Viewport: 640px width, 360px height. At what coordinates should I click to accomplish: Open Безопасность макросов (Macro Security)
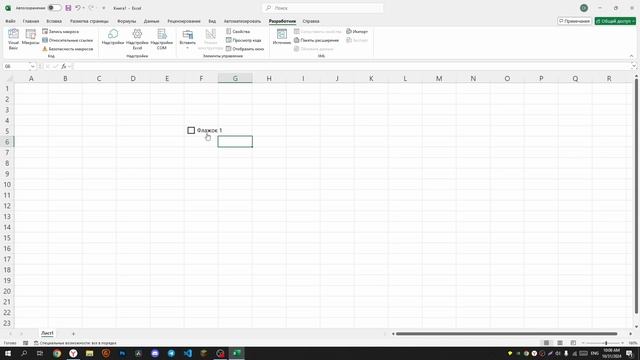68,49
